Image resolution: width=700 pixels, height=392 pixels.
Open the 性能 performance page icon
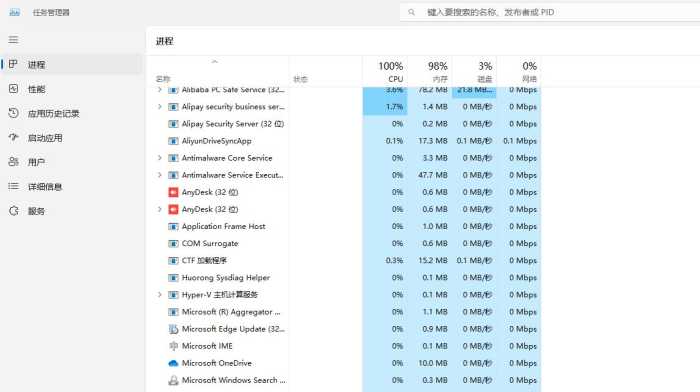(13, 89)
